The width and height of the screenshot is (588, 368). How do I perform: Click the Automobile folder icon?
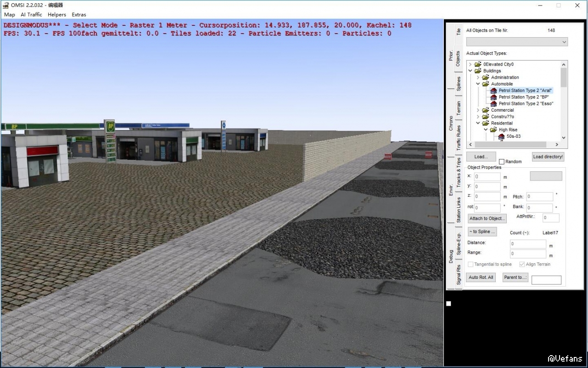486,84
